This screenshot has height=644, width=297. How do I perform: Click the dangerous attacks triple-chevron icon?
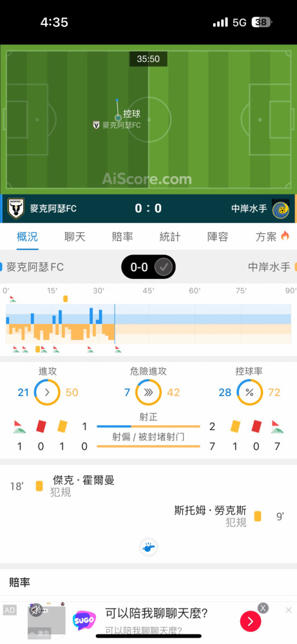pos(148,392)
